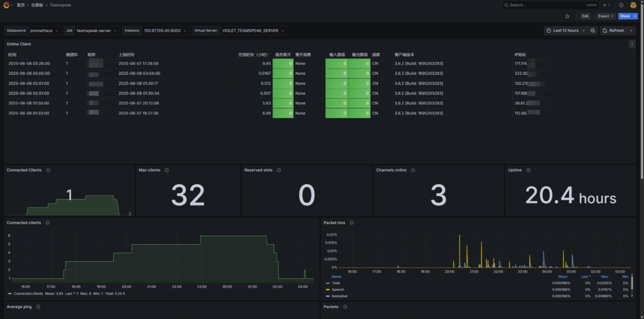Open refresh interval dropdown arrow

(x=631, y=31)
